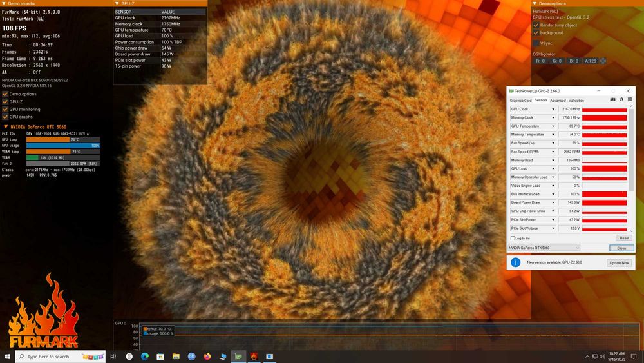Click the GPU-Z screenshot camera icon
644x363 pixels.
tap(612, 99)
